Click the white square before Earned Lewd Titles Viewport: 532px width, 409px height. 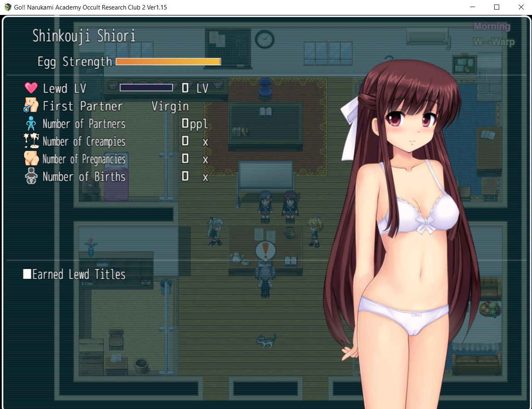[27, 274]
